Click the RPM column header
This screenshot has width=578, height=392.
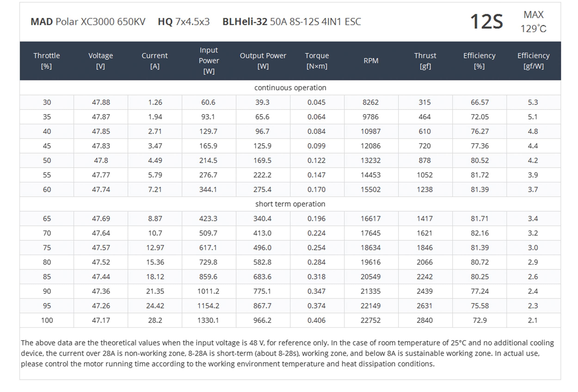click(371, 61)
